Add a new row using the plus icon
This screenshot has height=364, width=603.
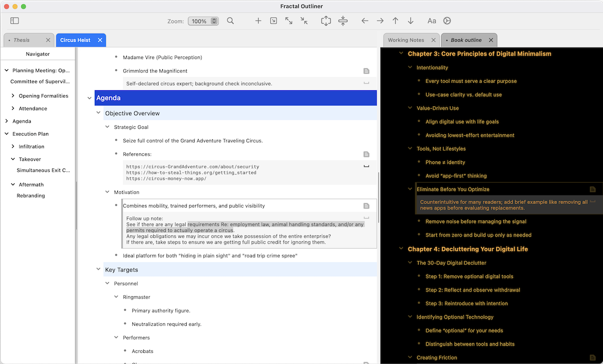258,21
